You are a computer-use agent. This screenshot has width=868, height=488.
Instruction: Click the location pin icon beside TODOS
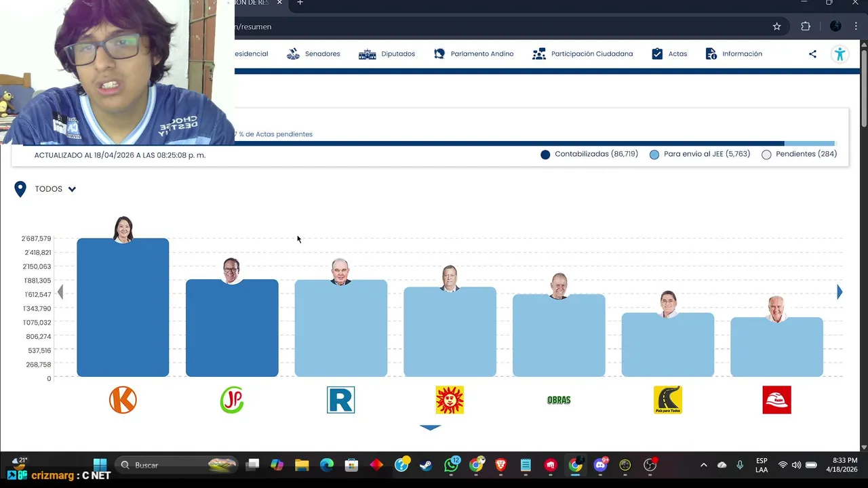20,189
